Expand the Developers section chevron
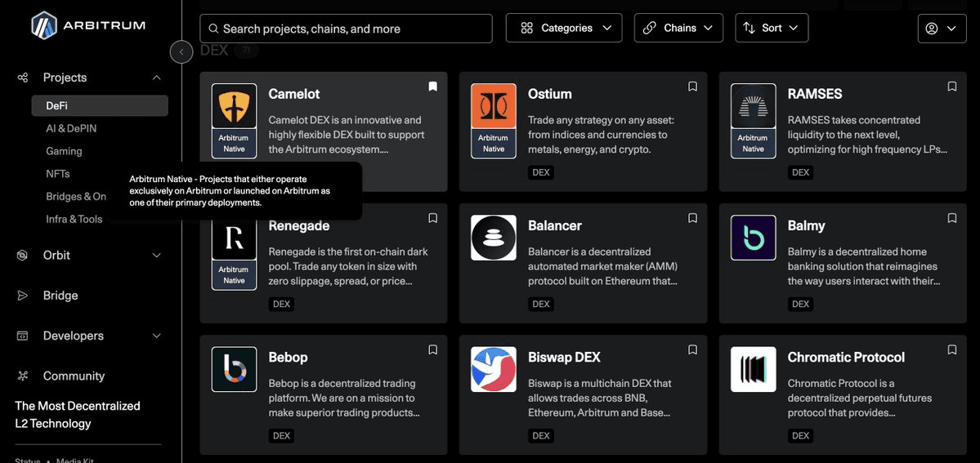 click(x=157, y=336)
